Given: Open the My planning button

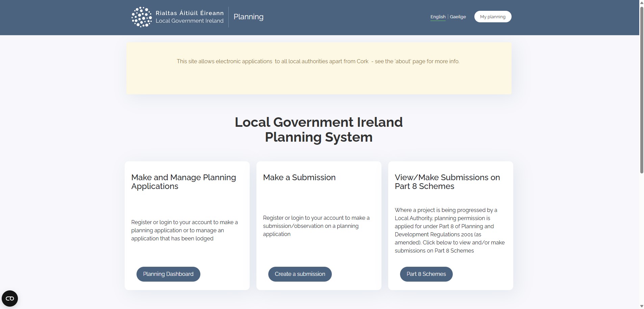Looking at the screenshot, I should point(493,17).
